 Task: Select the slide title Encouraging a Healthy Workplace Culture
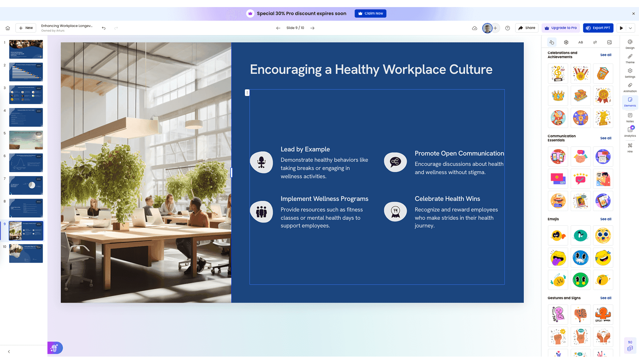(371, 69)
